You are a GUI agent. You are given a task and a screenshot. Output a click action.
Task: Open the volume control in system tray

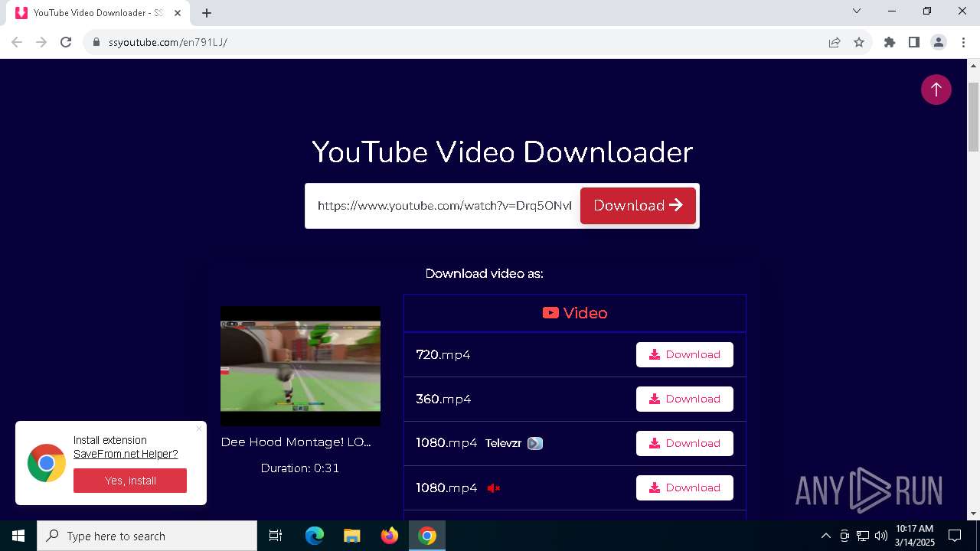tap(881, 536)
